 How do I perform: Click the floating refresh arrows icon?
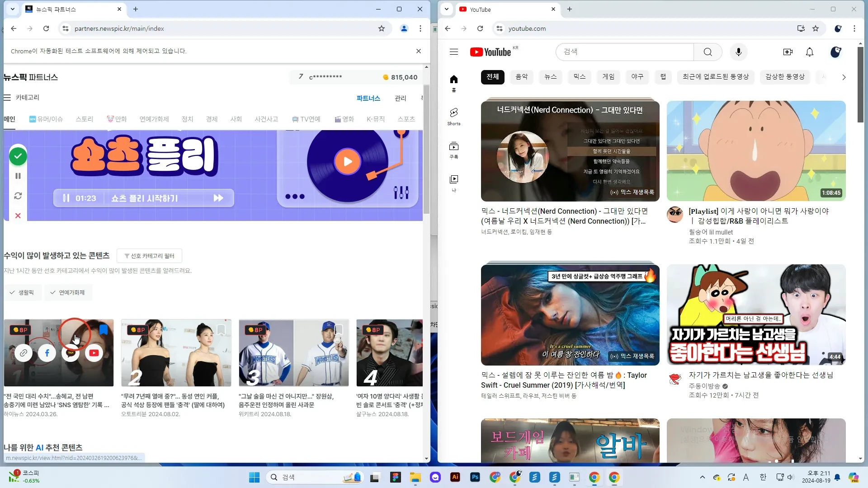pos(18,196)
